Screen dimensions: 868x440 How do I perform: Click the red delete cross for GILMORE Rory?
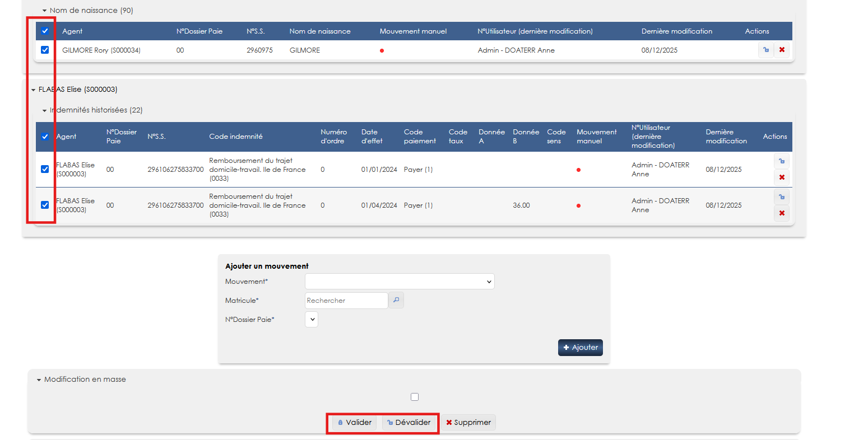click(x=782, y=50)
